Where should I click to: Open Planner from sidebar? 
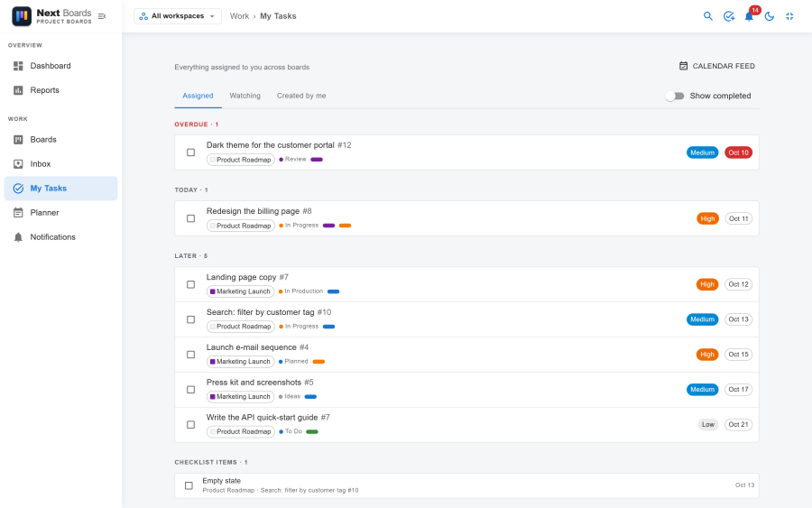(x=60, y=213)
